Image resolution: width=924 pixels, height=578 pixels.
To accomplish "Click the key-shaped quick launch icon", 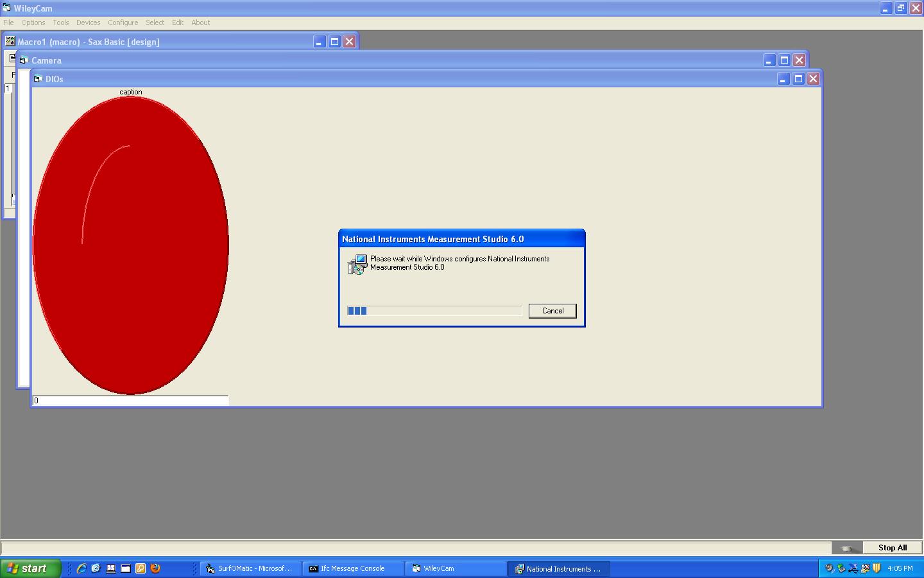I will pos(141,568).
